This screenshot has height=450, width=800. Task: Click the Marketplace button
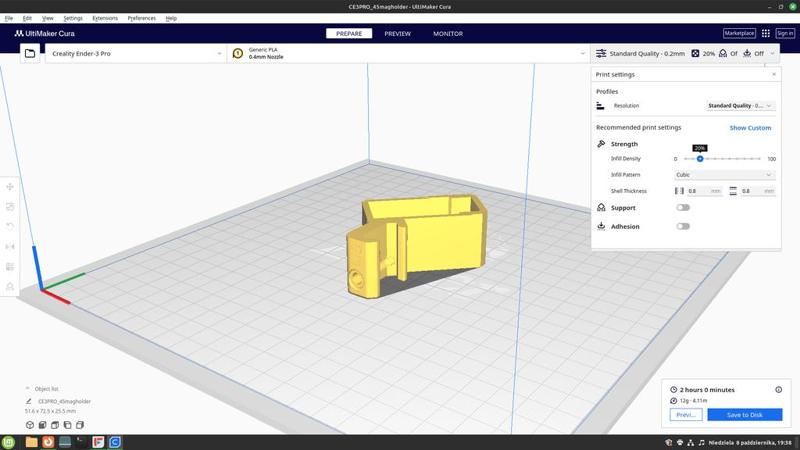point(739,33)
